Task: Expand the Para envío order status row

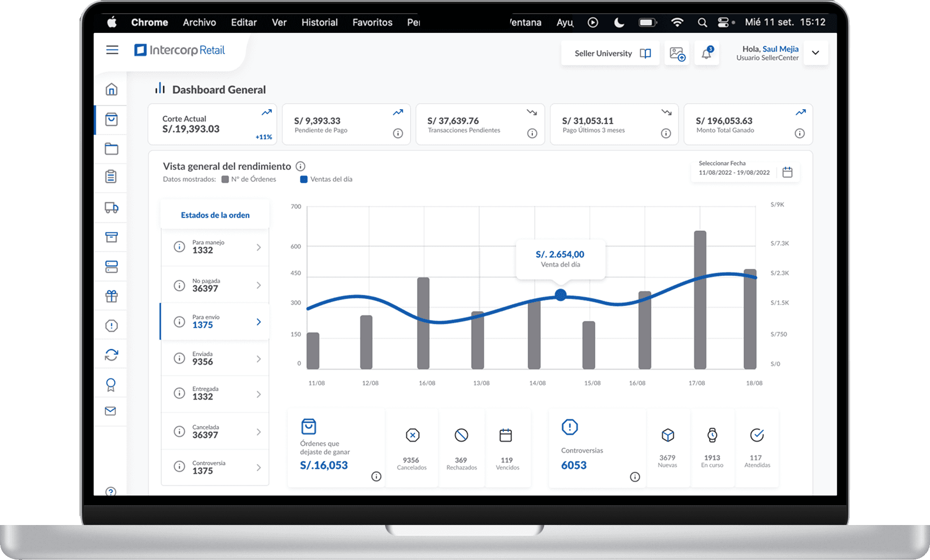Action: pos(258,322)
